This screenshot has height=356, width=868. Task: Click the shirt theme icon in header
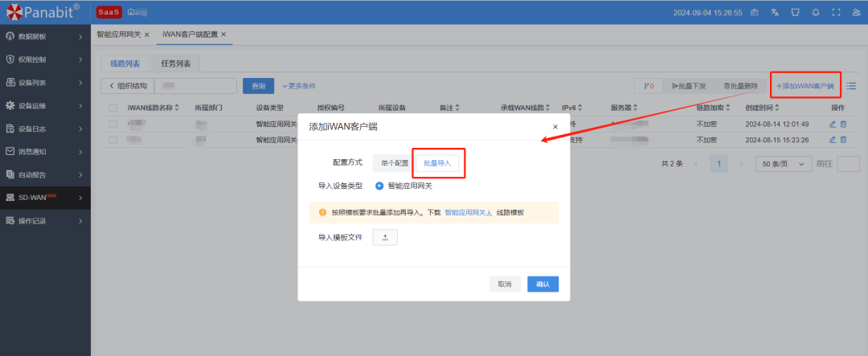pyautogui.click(x=795, y=12)
